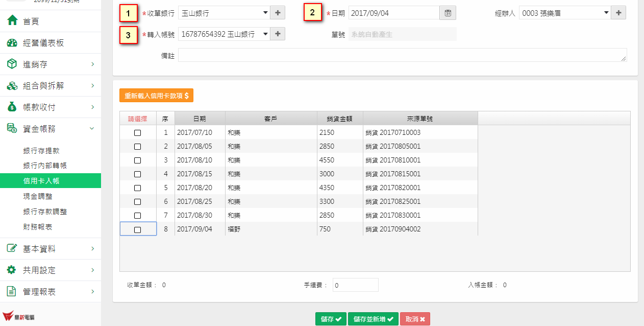This screenshot has height=326, width=644.
Task: Click the 銷貨金額 column header
Action: coord(340,118)
